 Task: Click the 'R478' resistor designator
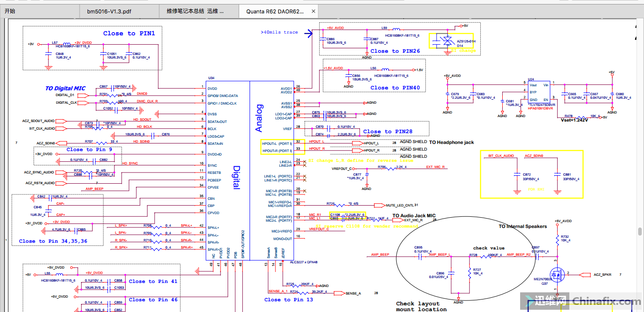coord(569,116)
